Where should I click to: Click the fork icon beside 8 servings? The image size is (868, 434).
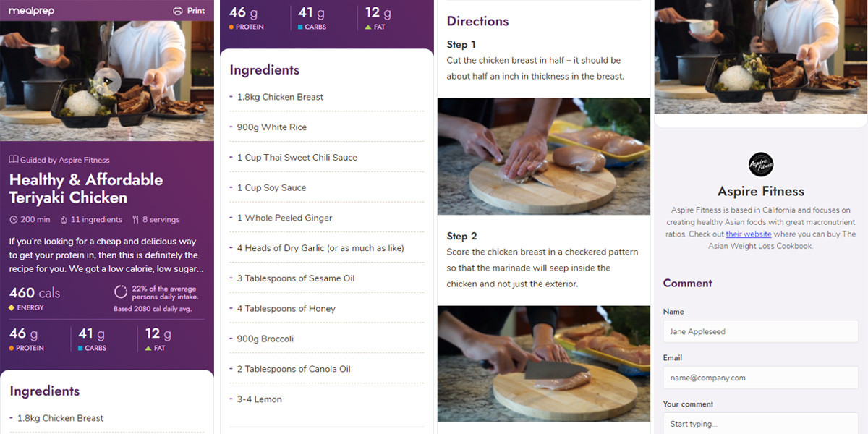(x=135, y=219)
